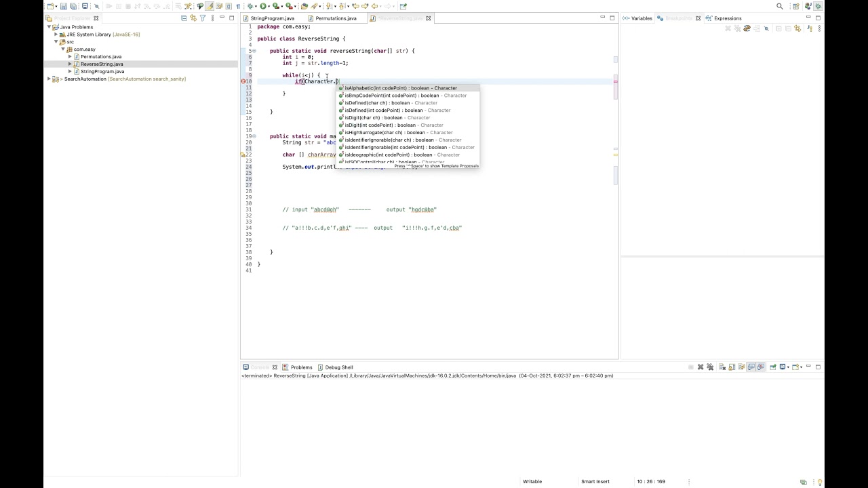Image resolution: width=868 pixels, height=488 pixels.
Task: Switch to Java perspective icon
Action: click(x=809, y=6)
